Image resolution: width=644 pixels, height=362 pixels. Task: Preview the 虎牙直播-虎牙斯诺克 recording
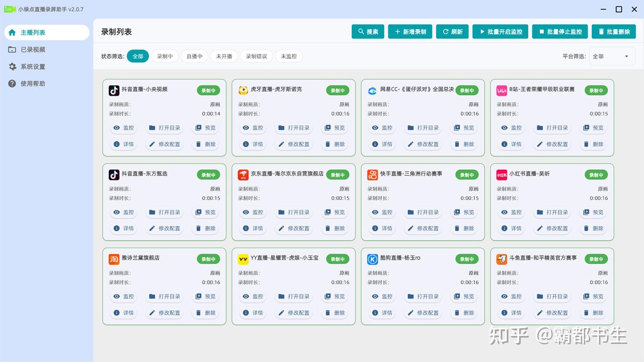click(335, 128)
